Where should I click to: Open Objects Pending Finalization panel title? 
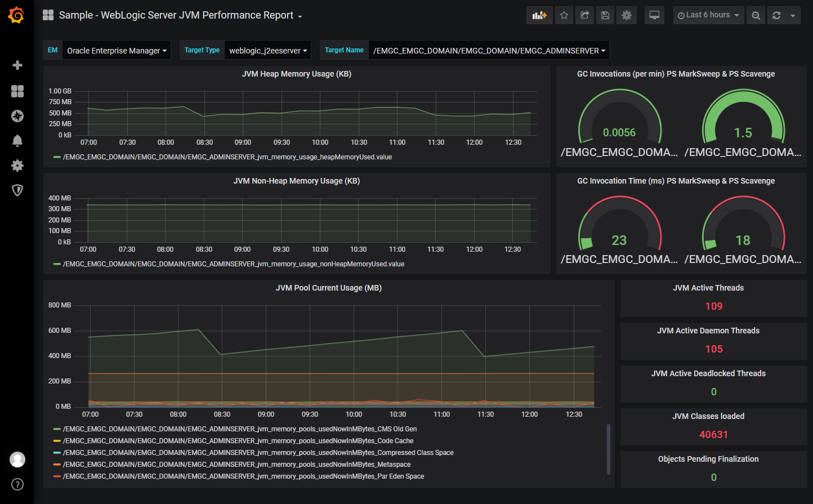click(708, 459)
